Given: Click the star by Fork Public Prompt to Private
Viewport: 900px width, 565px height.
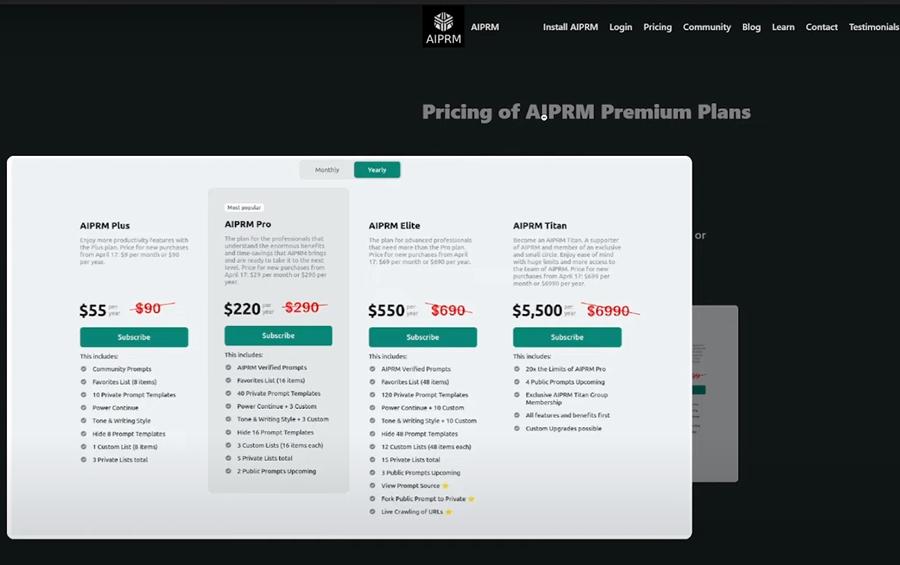Looking at the screenshot, I should click(471, 498).
